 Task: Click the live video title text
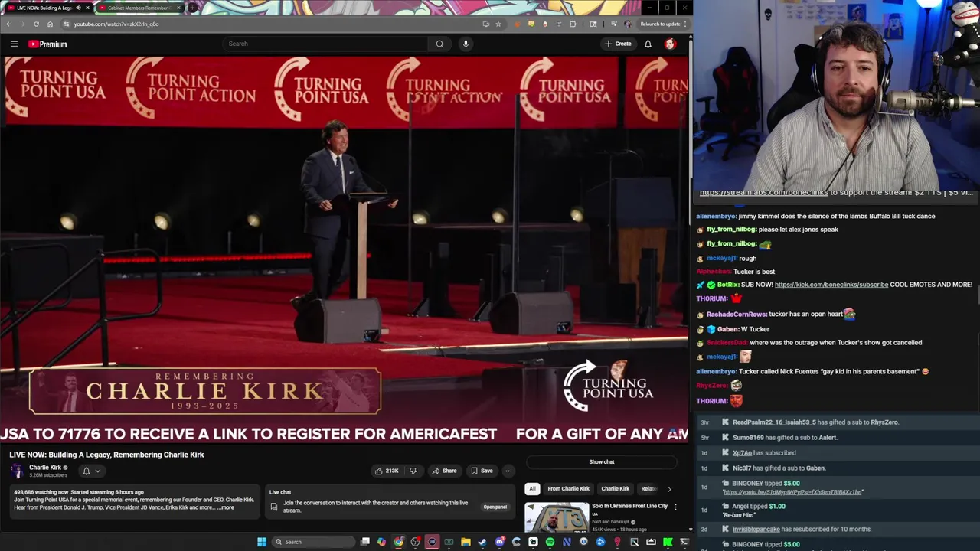pos(106,455)
